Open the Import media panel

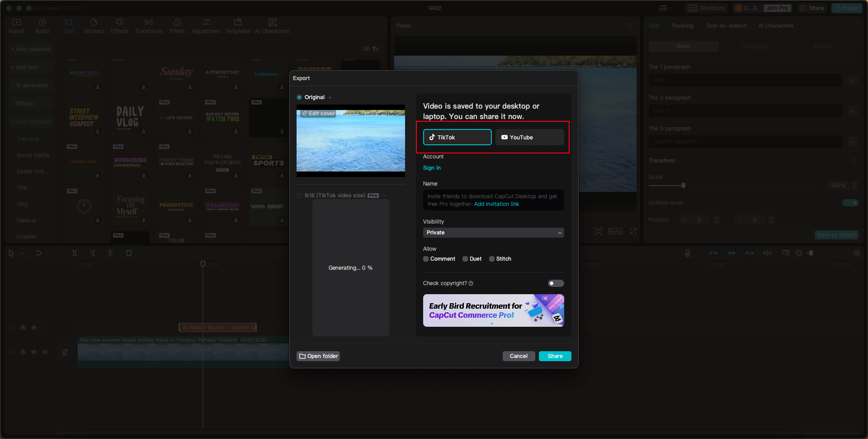click(16, 26)
